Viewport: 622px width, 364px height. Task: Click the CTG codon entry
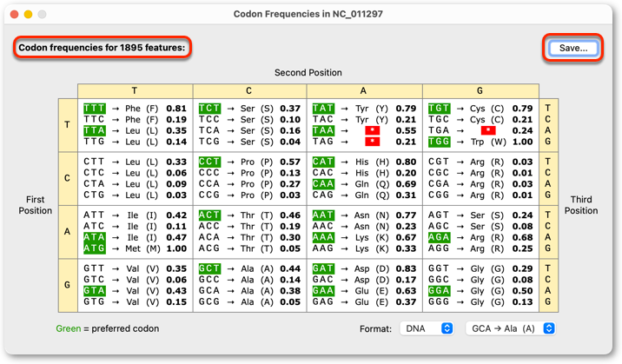tap(95, 195)
